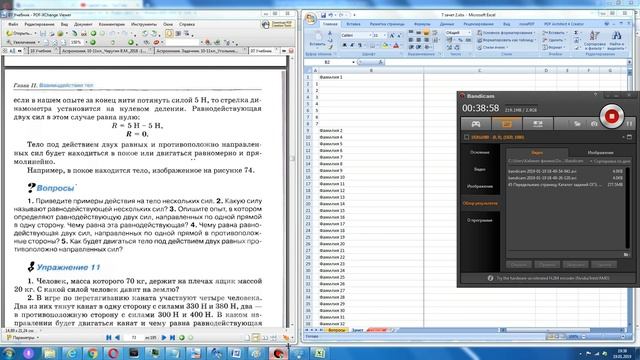Open Bandicam О программе section
Image resolution: width=640 pixels, height=360 pixels.
click(480, 220)
